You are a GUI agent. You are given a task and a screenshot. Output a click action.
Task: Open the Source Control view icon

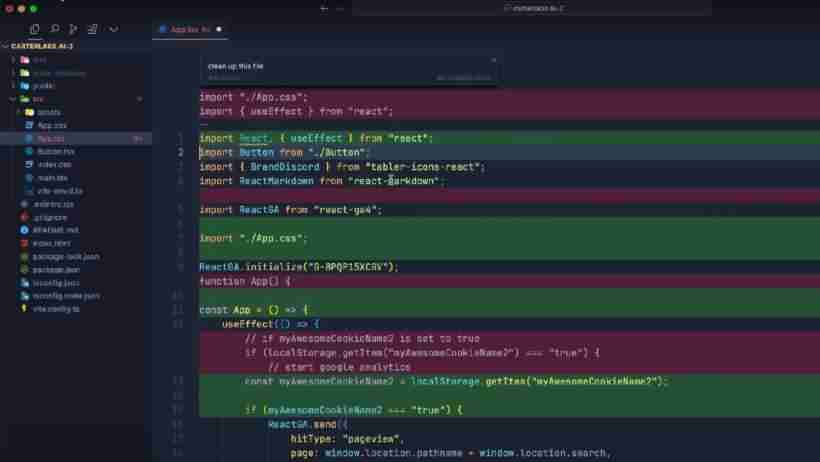coord(74,30)
